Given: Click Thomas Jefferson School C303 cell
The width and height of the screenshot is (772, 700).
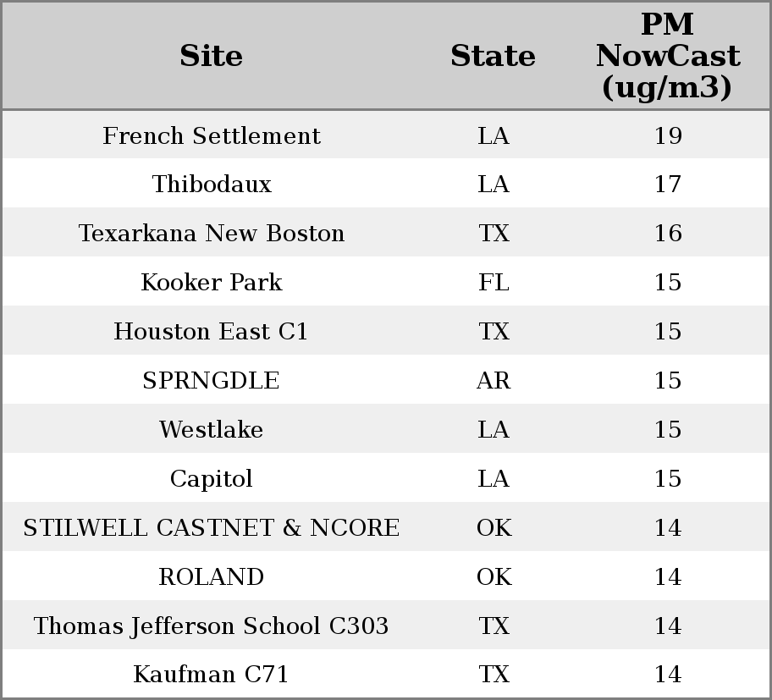Looking at the screenshot, I should [212, 626].
